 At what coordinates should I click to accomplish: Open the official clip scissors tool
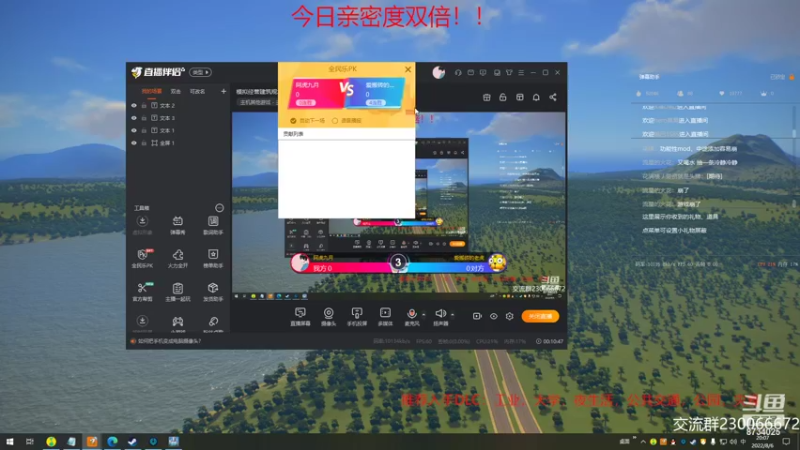(x=142, y=291)
